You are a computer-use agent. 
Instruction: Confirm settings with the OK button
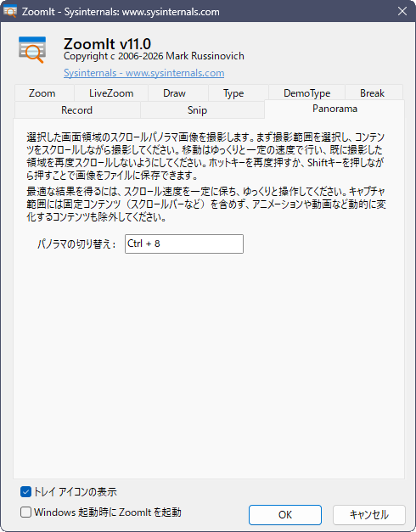pyautogui.click(x=285, y=515)
